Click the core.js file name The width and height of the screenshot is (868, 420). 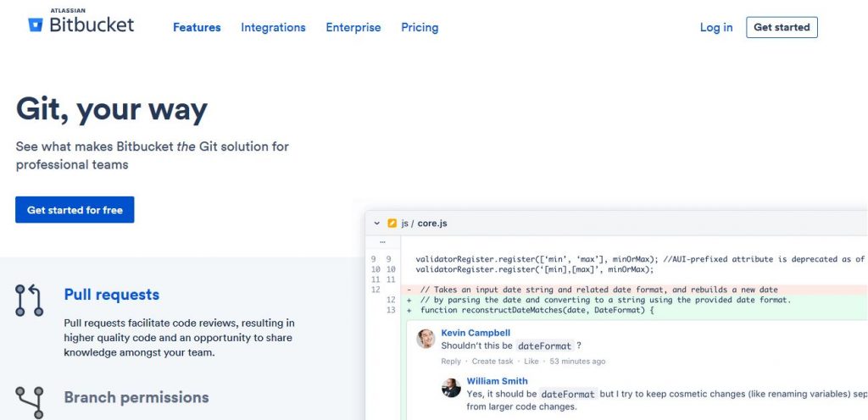(432, 224)
